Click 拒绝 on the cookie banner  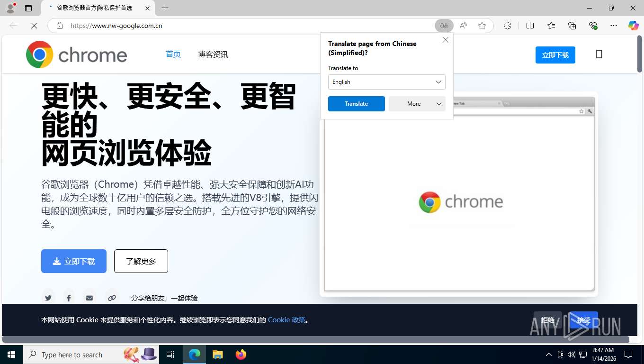pyautogui.click(x=547, y=320)
